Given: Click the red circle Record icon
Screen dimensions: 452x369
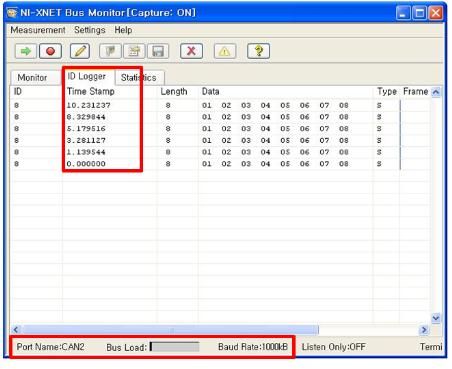Looking at the screenshot, I should tap(50, 51).
